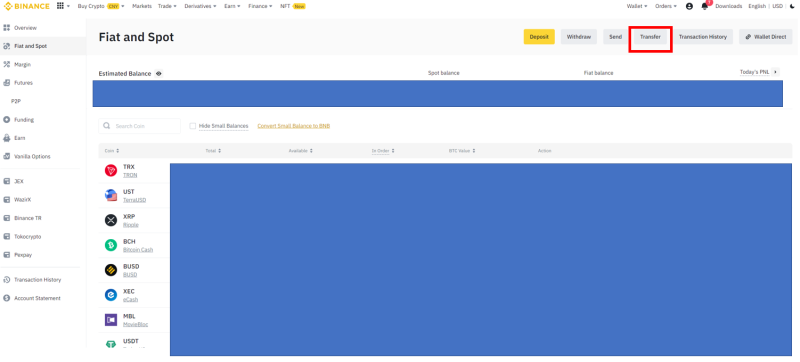Screen dimensions: 800x362
Task: Open P2P in the sidebar
Action: tap(16, 101)
